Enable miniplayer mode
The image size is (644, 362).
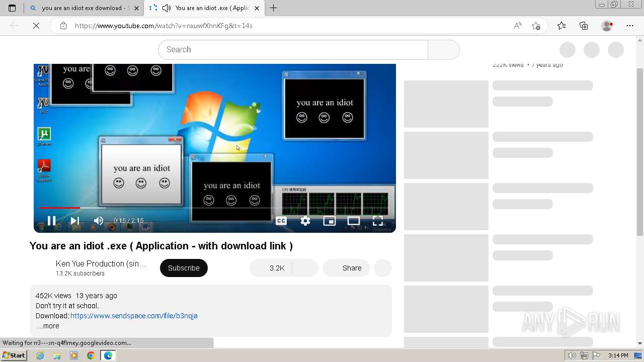330,221
